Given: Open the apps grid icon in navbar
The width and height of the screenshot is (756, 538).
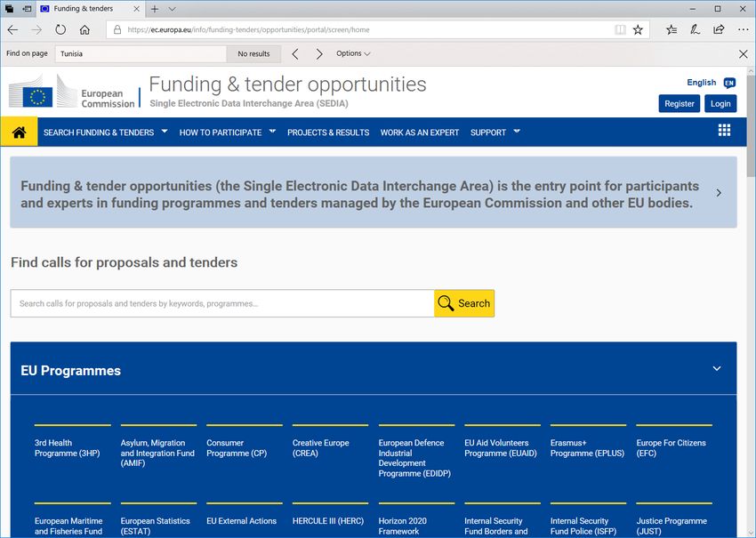Looking at the screenshot, I should coord(724,130).
